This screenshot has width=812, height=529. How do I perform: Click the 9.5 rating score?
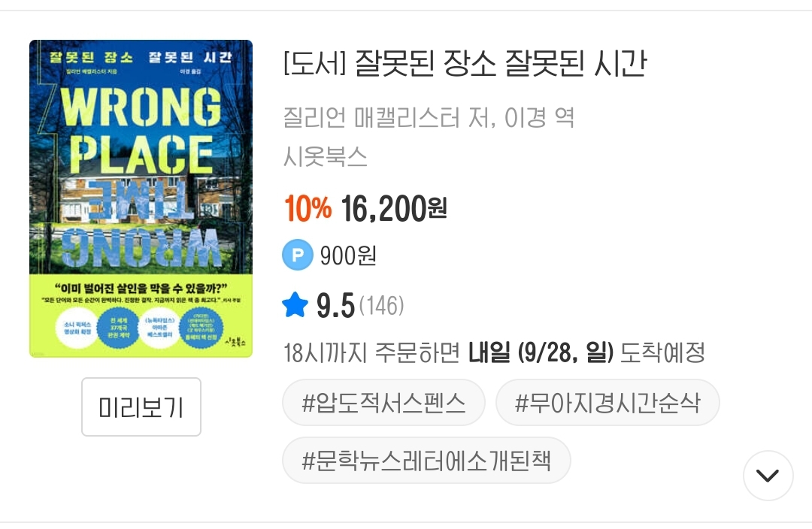335,306
